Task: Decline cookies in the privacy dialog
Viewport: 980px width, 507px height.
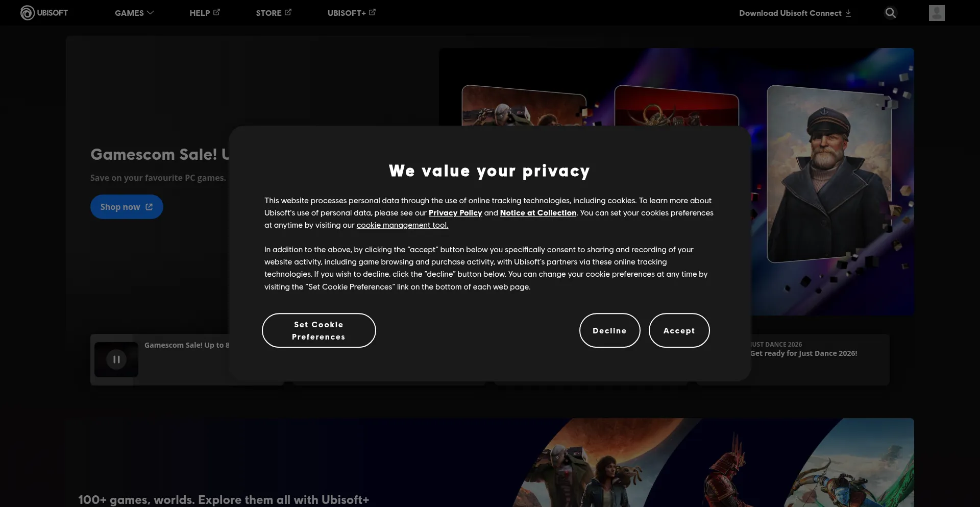Action: (x=609, y=330)
